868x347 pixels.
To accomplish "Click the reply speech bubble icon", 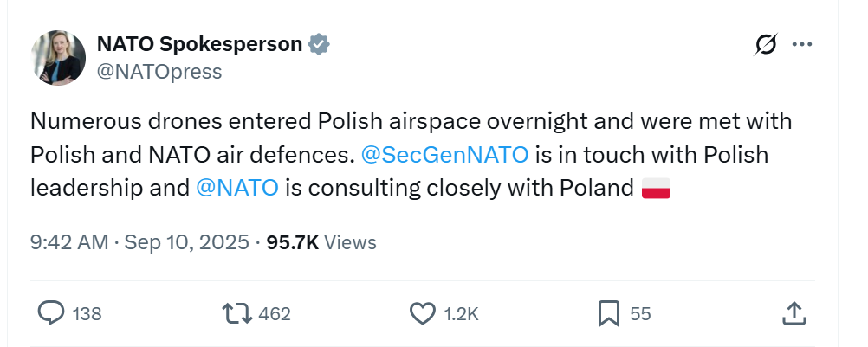I will point(52,313).
